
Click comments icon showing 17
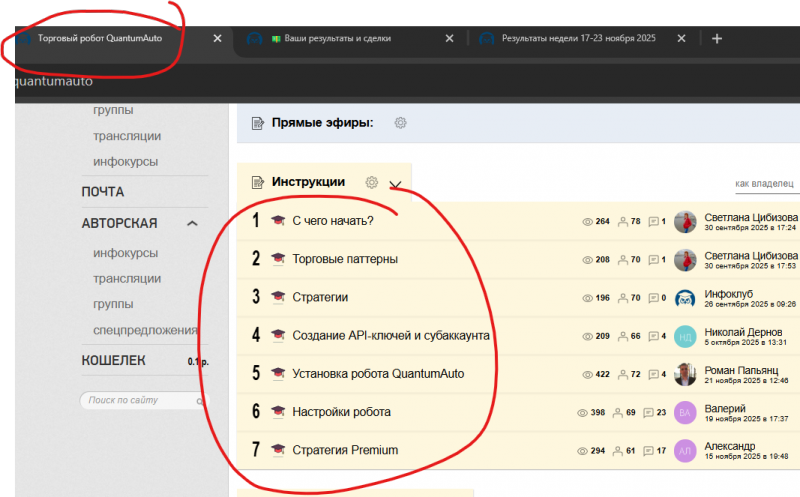click(x=648, y=451)
